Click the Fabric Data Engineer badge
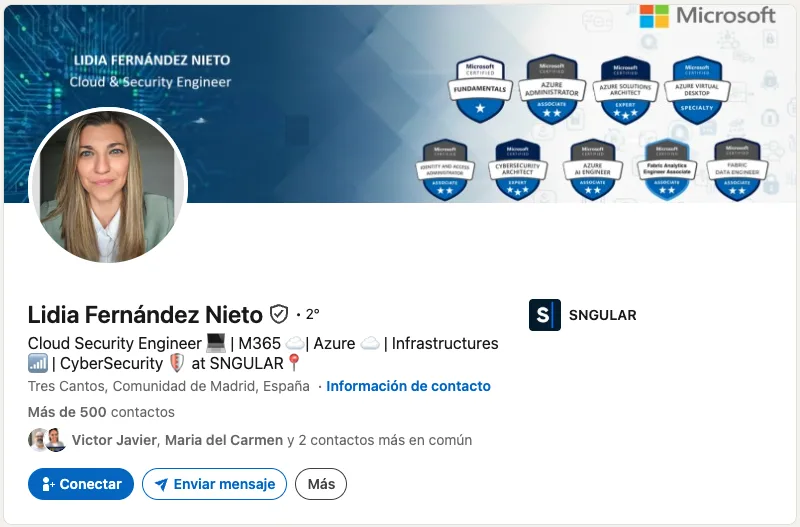 coord(737,170)
